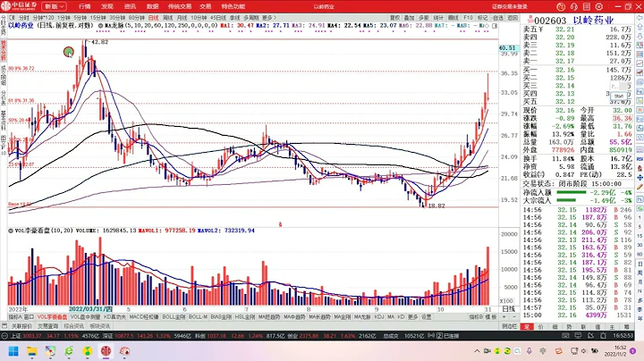644x361 pixels.
Task: Open the 板块资讯 bottom tab
Action: point(100,326)
